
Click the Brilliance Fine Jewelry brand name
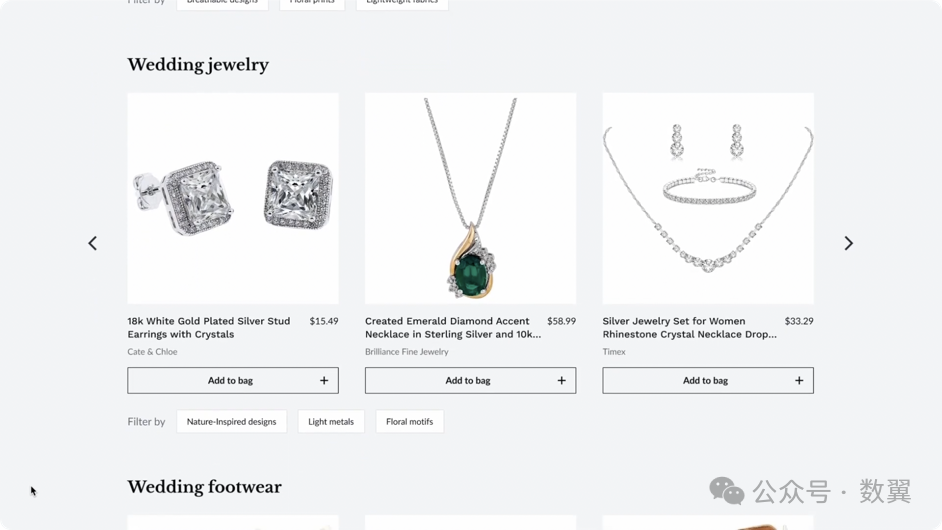coord(406,352)
